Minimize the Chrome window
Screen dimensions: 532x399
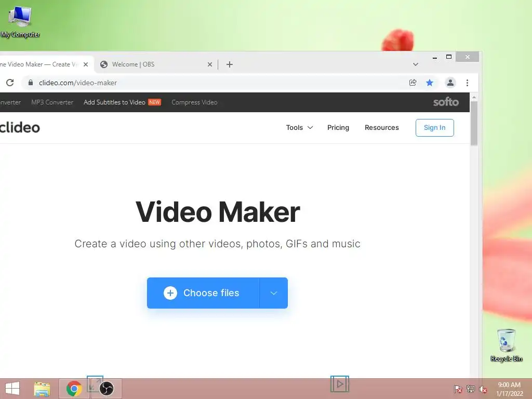435,57
